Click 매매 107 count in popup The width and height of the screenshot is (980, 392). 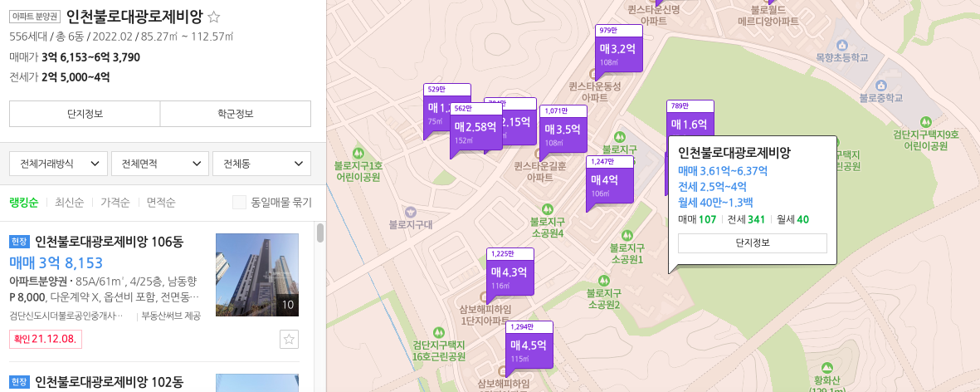tap(697, 219)
